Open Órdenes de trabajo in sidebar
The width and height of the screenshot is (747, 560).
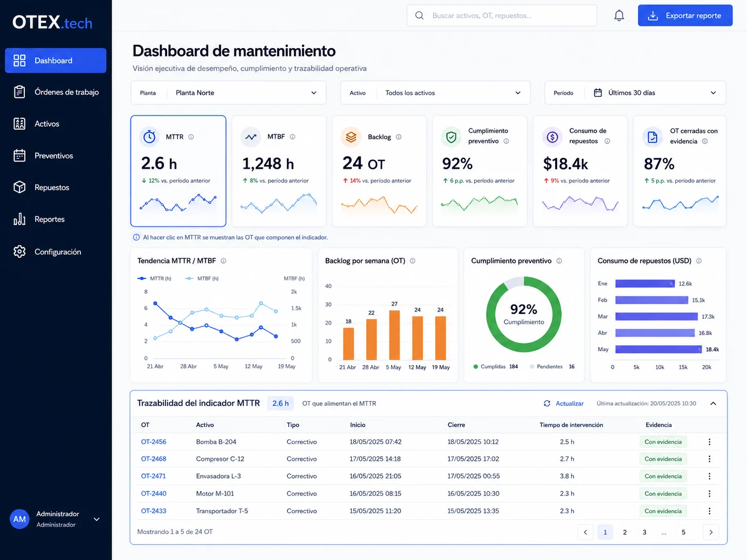56,92
